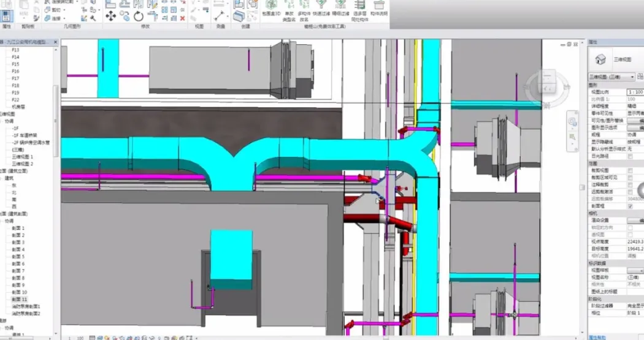Select the Move tool four-arrow icon
644x340 pixels.
pyautogui.click(x=110, y=16)
